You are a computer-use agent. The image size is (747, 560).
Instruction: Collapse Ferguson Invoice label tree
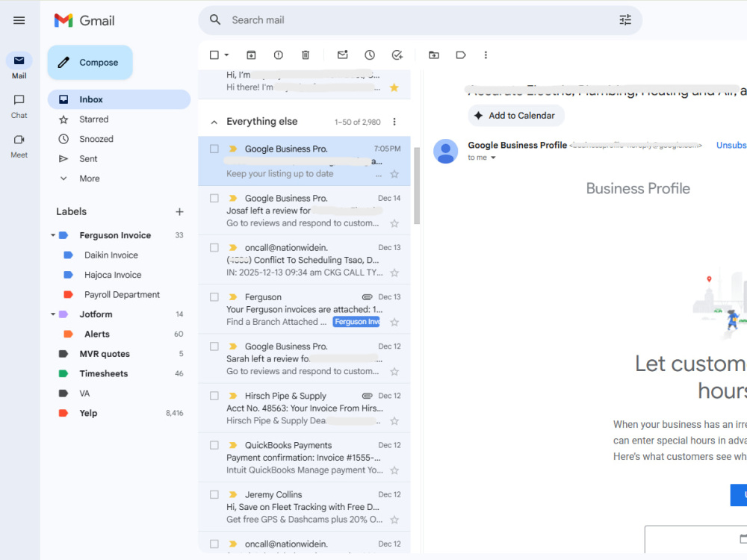(x=53, y=235)
